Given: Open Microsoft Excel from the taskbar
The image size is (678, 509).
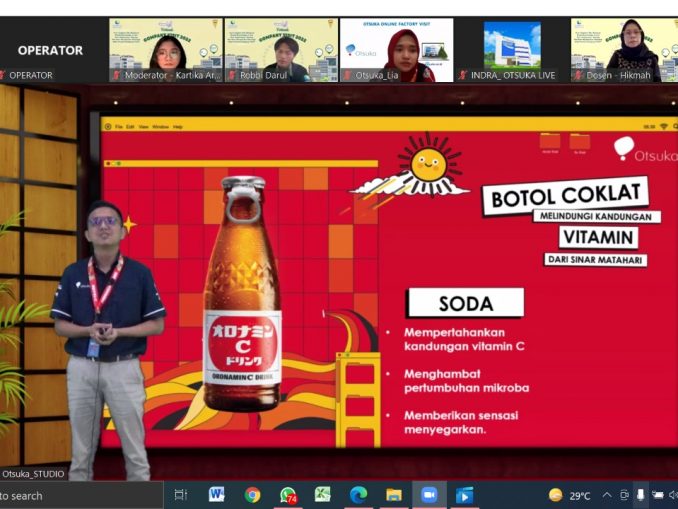Looking at the screenshot, I should point(323,494).
